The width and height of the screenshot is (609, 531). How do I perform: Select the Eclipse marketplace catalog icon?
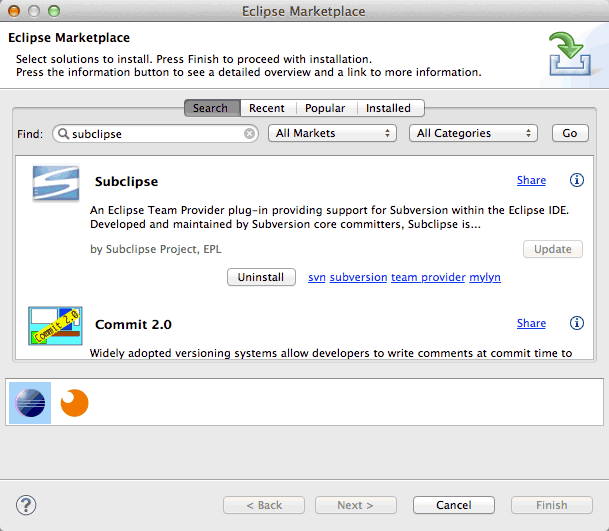coord(30,403)
